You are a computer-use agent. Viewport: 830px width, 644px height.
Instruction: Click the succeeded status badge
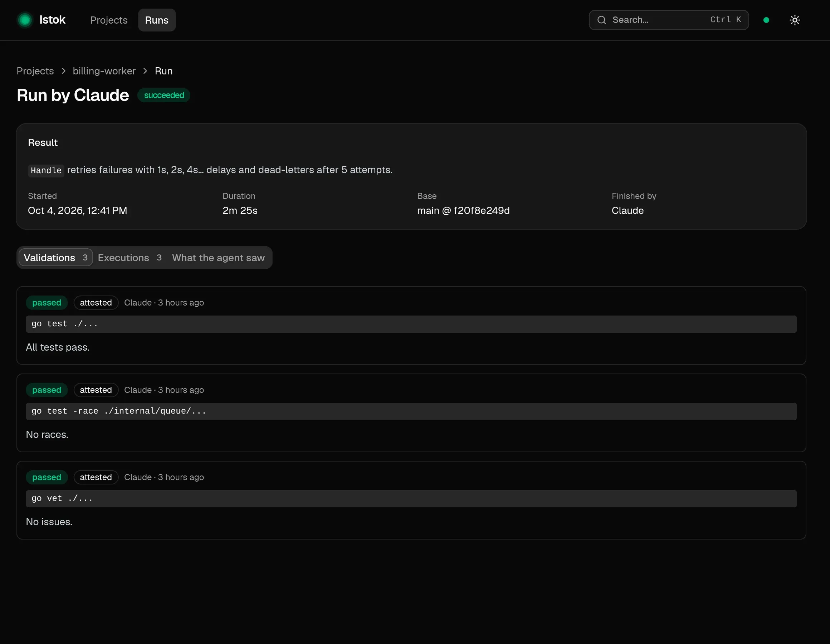pos(164,95)
